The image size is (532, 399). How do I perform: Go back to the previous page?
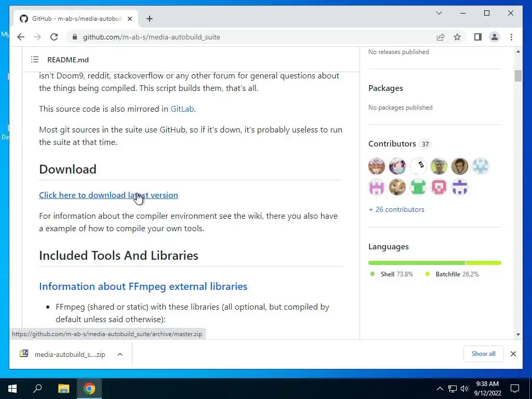[x=21, y=37]
